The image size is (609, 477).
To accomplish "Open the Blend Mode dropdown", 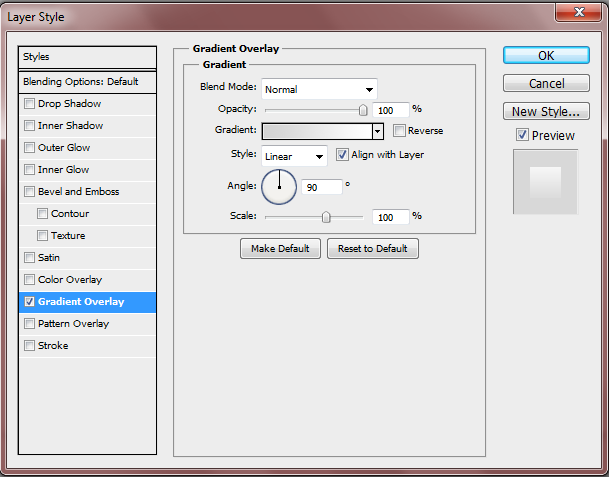I will point(319,89).
